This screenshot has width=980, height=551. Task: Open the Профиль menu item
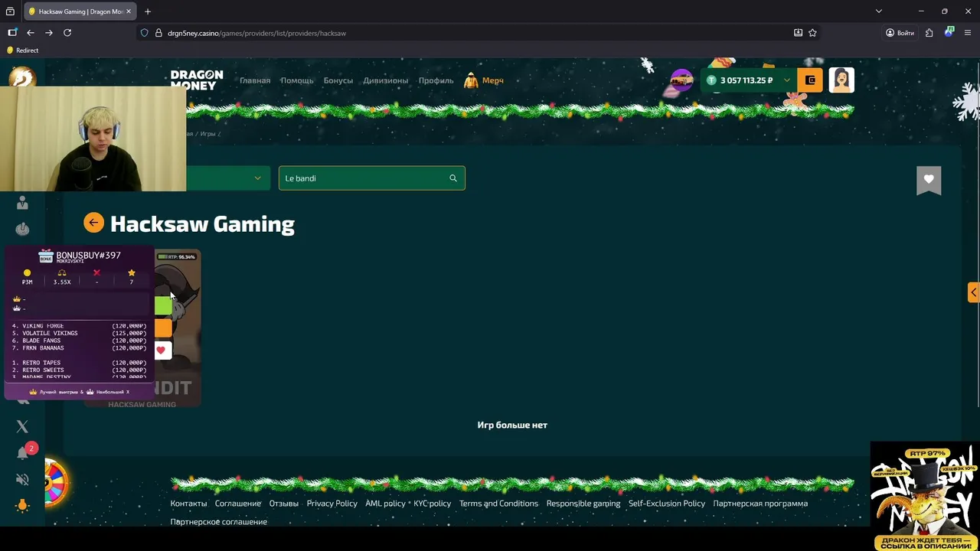click(436, 80)
